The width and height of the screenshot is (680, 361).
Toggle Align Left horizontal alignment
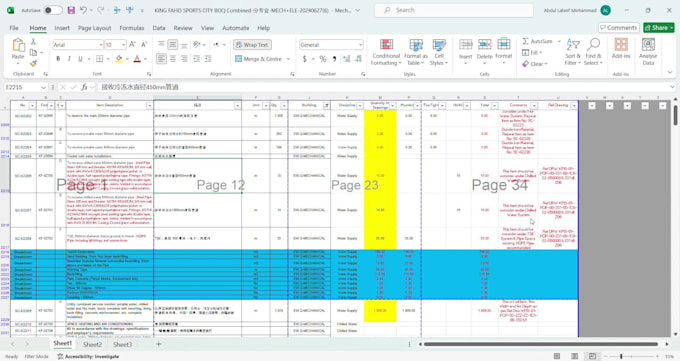point(161,59)
